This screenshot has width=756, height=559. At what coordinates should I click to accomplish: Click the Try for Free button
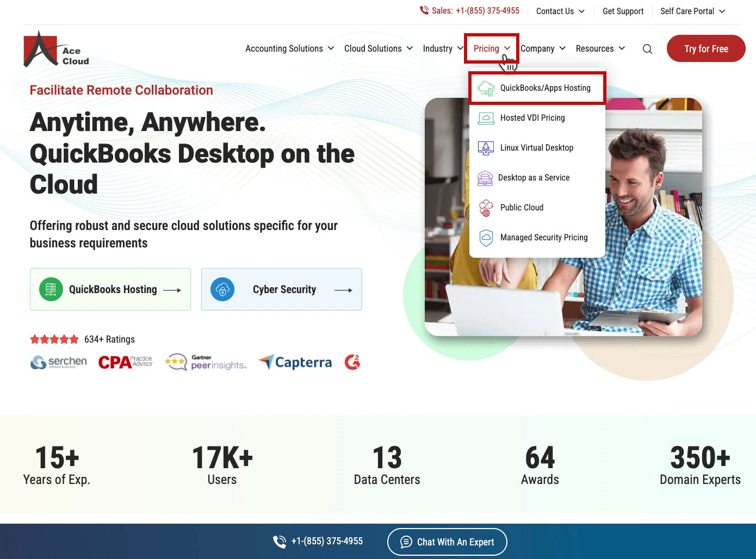coord(705,48)
